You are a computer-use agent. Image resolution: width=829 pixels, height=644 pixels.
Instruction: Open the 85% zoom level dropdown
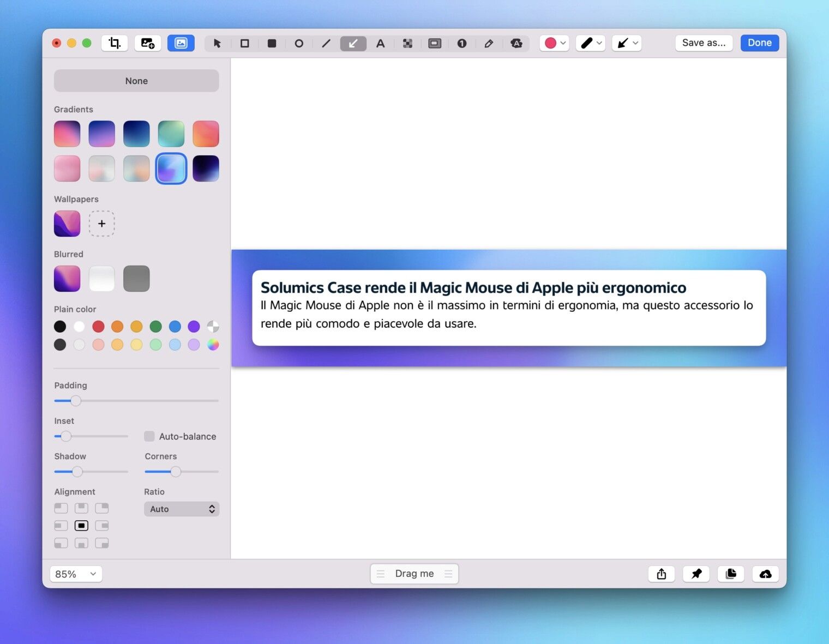tap(76, 574)
